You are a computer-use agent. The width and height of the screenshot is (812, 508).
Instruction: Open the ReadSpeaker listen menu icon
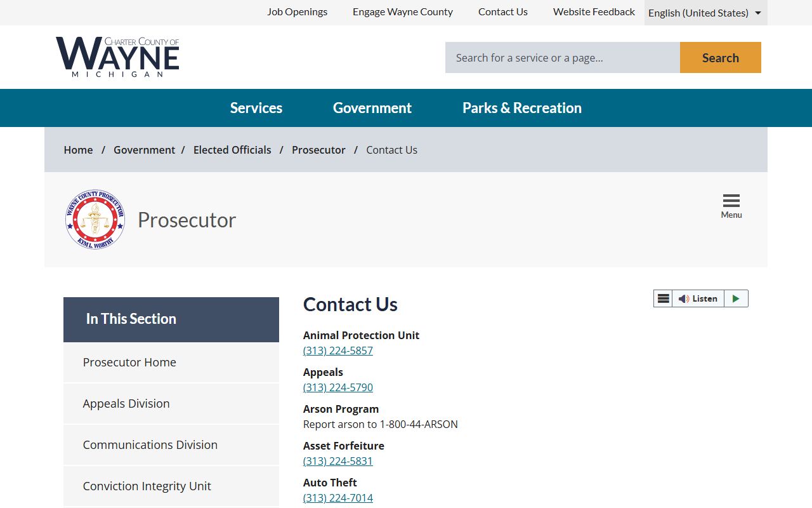pyautogui.click(x=663, y=298)
